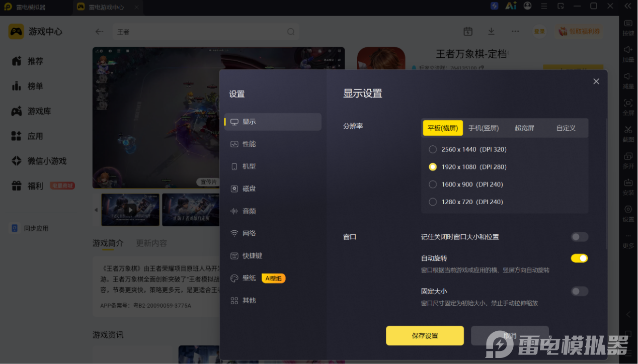Click the 保存设置 button
Viewport: 638px width, 364px height.
click(x=425, y=336)
